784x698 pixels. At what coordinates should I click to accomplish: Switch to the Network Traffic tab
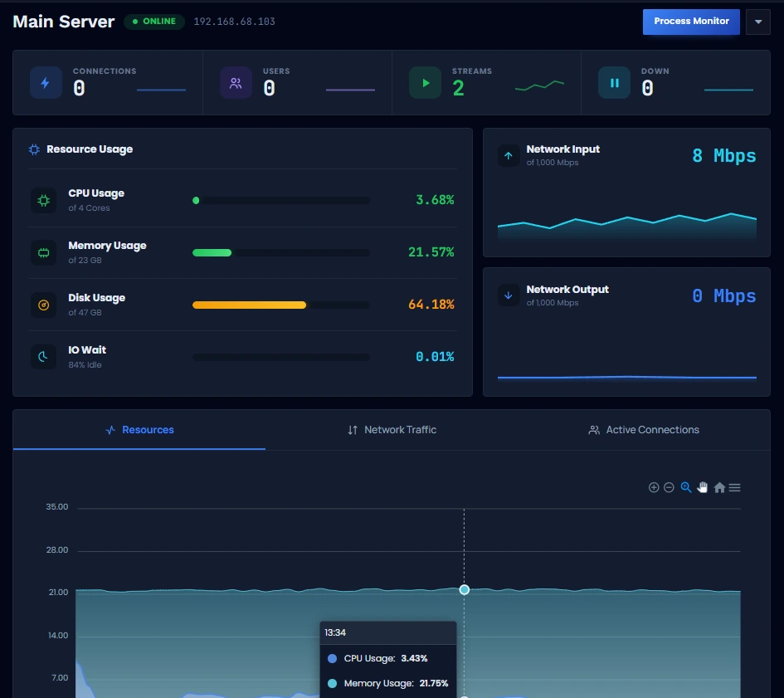(392, 430)
